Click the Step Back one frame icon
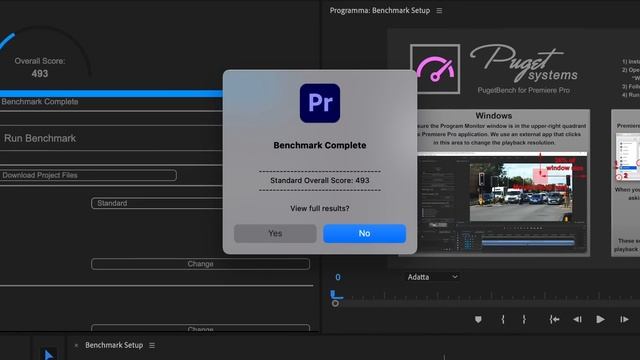Viewport: 640px width, 360px height. (577, 320)
